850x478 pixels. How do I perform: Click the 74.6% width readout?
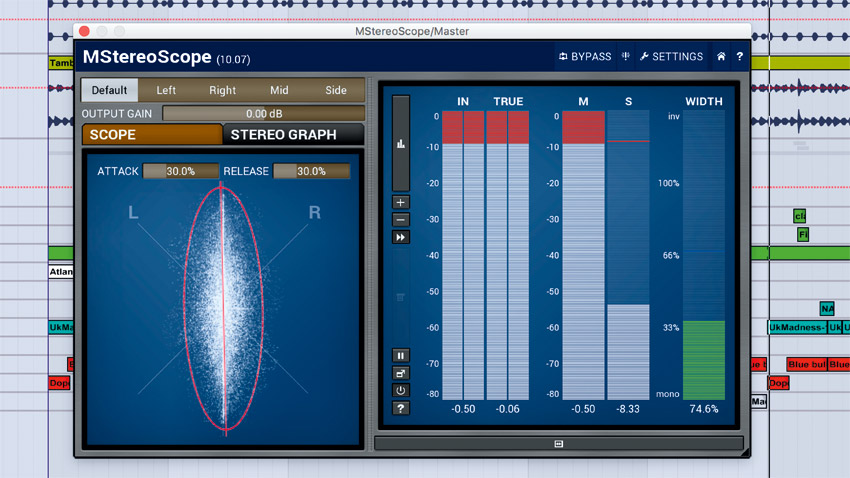(704, 409)
